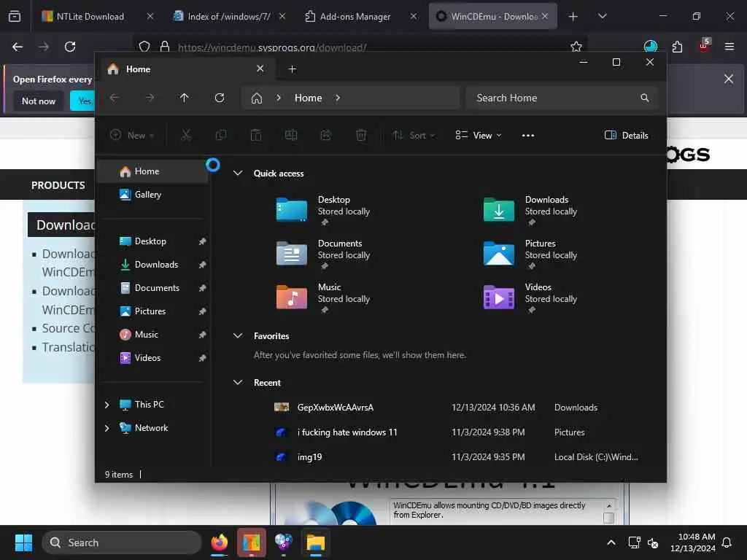
Task: Show hidden tray icons chevron
Action: click(x=611, y=542)
